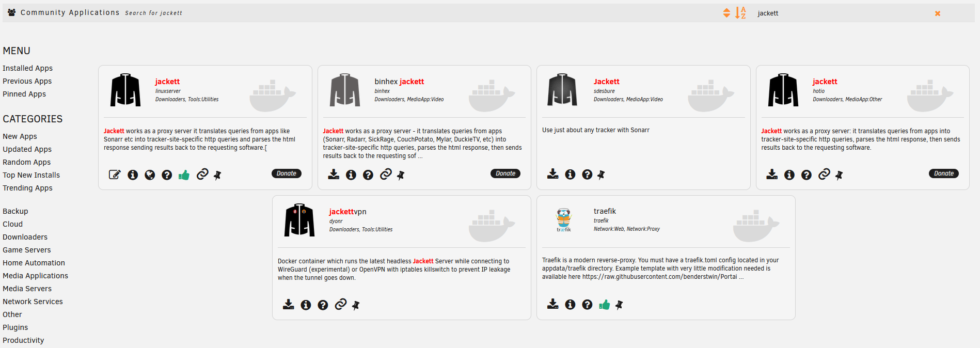Expand the Backup category
The image size is (980, 348).
(15, 211)
